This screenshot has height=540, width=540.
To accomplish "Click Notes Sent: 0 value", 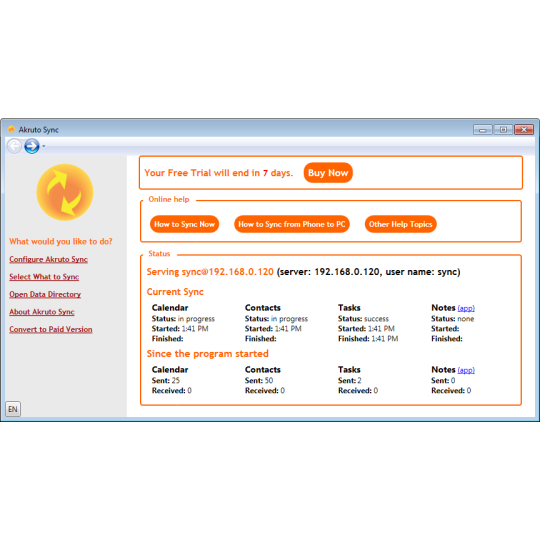I will click(443, 381).
